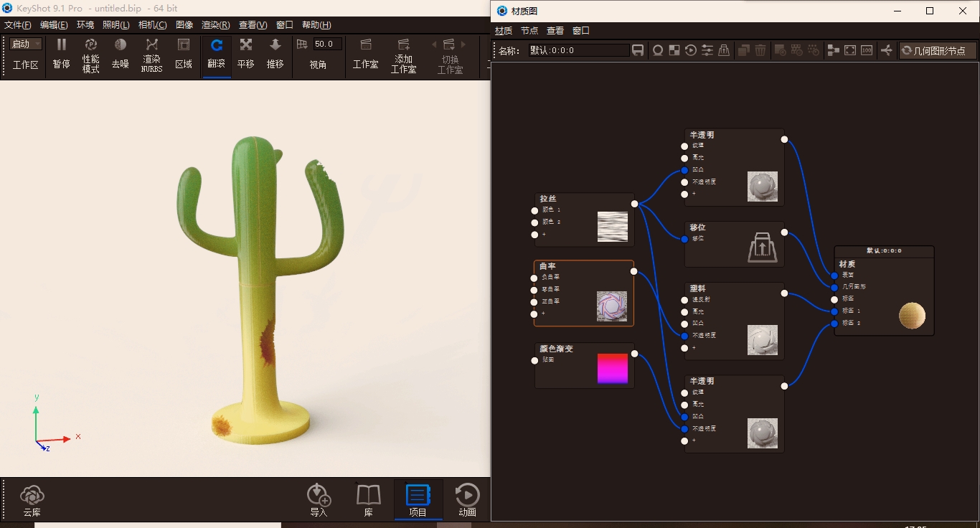Select the 颜色渐变 gradient swatch
Viewport: 980px width, 528px height.
[613, 367]
